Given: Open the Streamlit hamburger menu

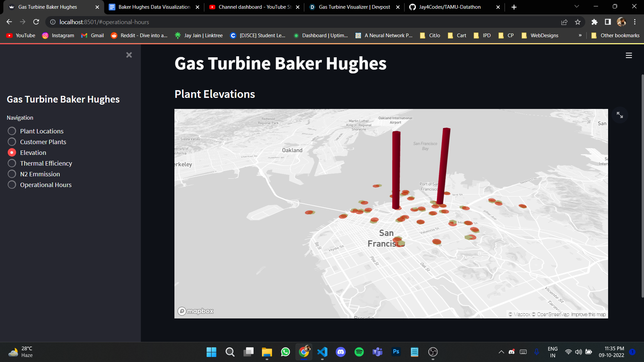Looking at the screenshot, I should (629, 56).
